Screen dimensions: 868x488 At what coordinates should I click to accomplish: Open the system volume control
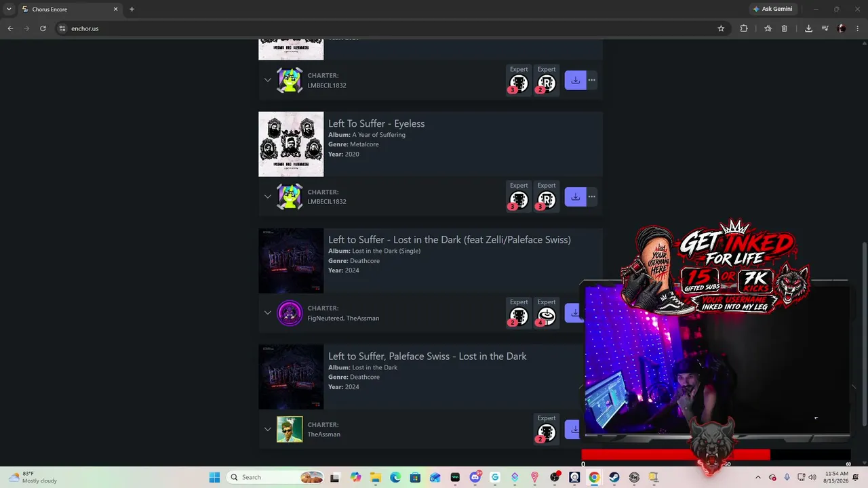[x=812, y=477]
